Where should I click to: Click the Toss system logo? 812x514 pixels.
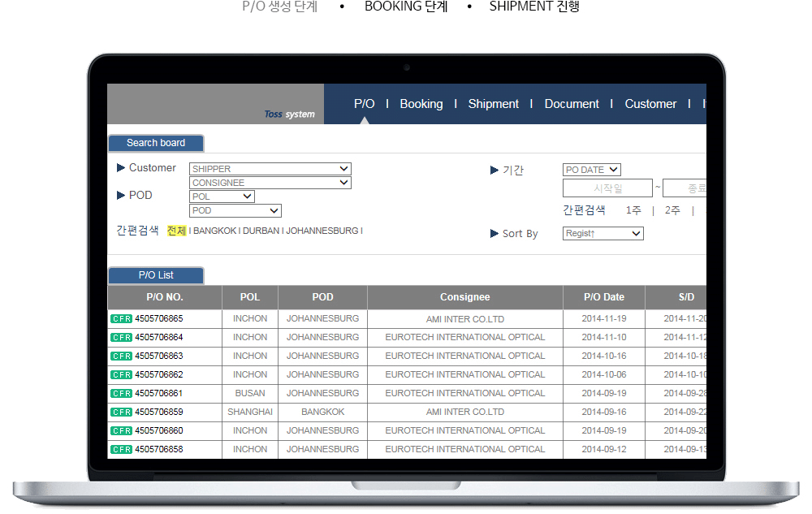coord(290,114)
